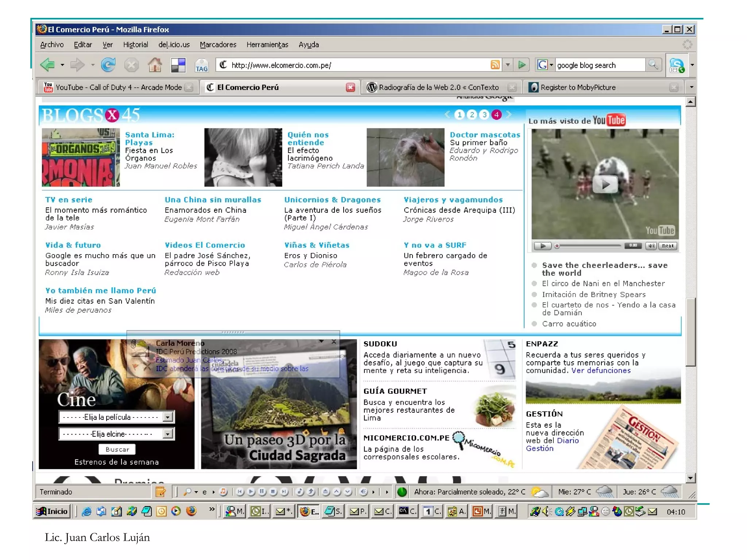Go to the Home page icon
The image size is (747, 560).
pyautogui.click(x=155, y=65)
